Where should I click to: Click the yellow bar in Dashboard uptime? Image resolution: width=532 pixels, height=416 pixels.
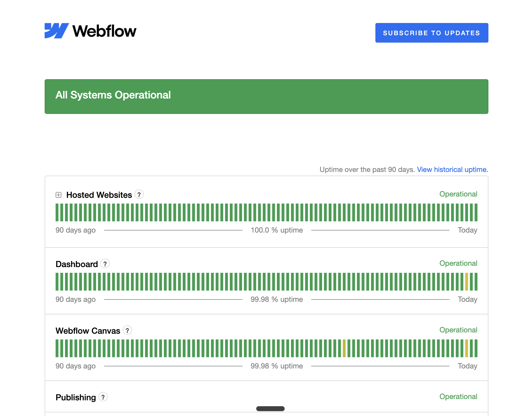click(x=466, y=282)
